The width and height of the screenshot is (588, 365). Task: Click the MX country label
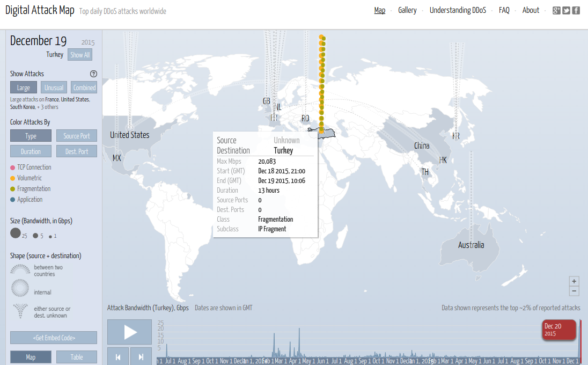coord(116,158)
